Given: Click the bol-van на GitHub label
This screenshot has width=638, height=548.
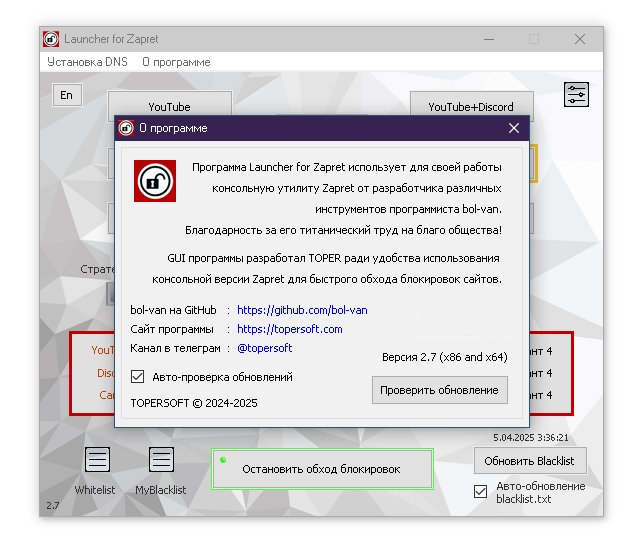Looking at the screenshot, I should 173,310.
